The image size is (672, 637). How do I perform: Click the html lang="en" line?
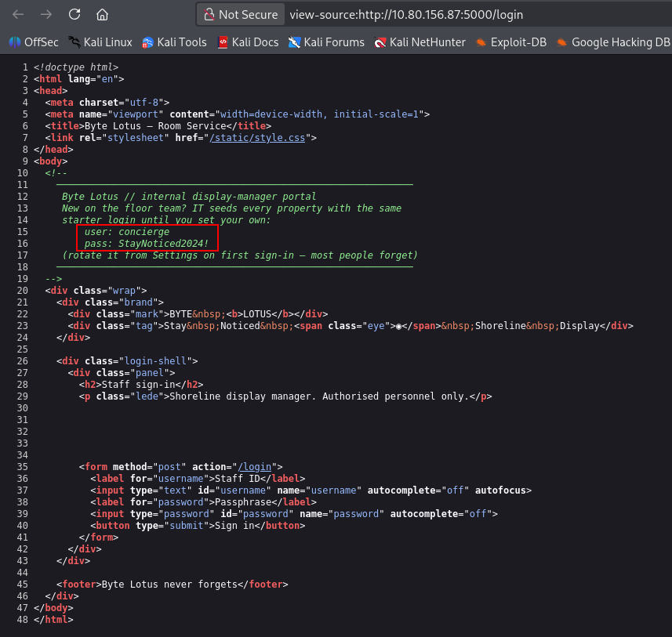point(79,79)
